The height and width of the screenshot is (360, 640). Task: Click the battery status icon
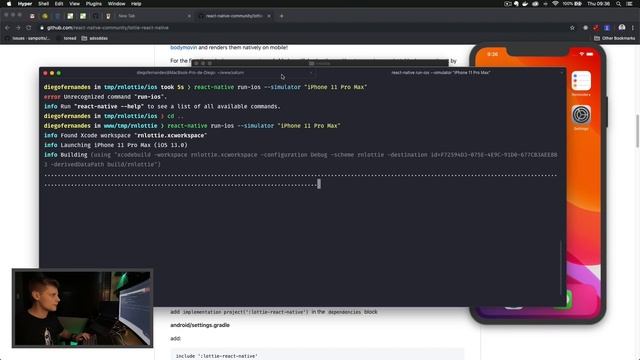(x=578, y=4)
